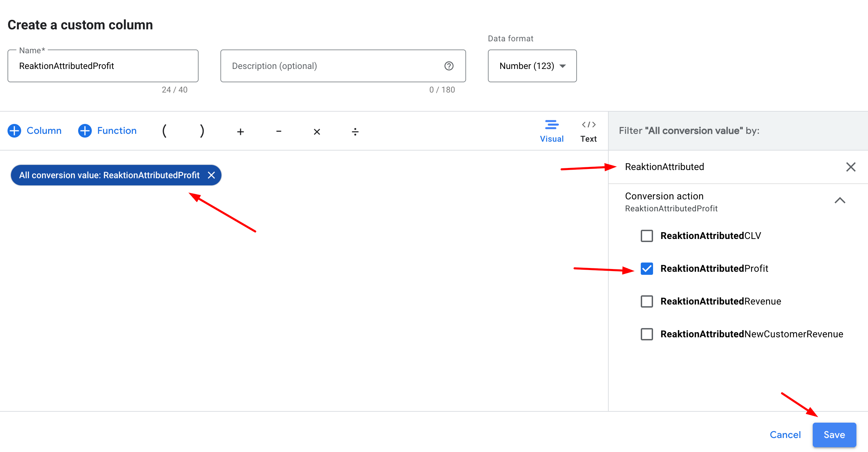Check the ReaktionAttributedCLV checkbox

[x=647, y=236]
